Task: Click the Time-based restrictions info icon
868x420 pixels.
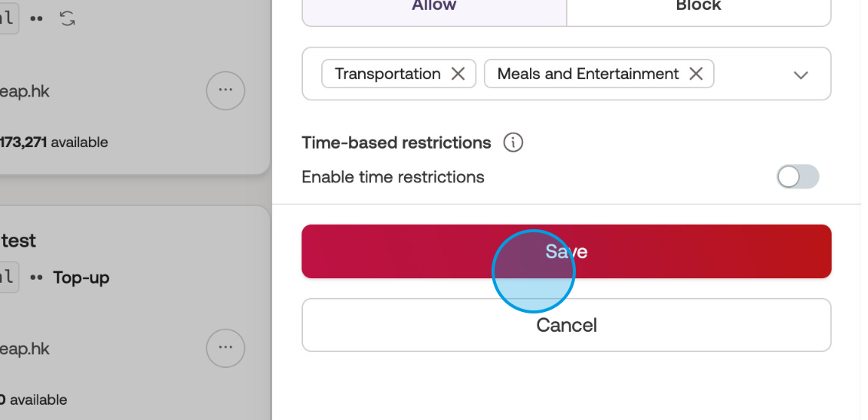Action: [513, 143]
